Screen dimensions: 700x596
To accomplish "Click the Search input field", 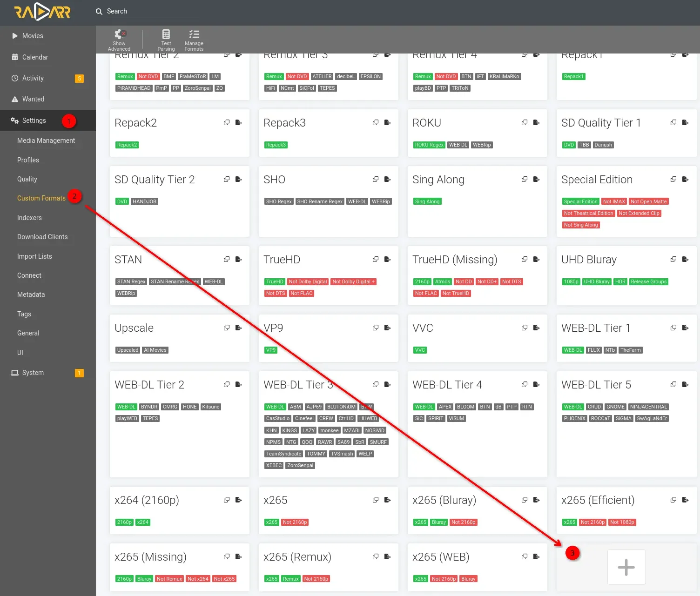I will point(153,11).
